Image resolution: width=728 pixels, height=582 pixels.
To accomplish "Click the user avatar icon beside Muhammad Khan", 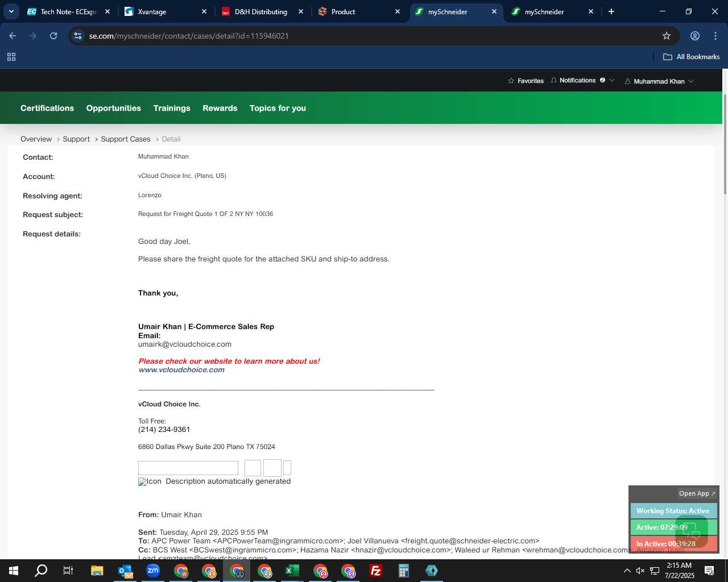I will [628, 81].
